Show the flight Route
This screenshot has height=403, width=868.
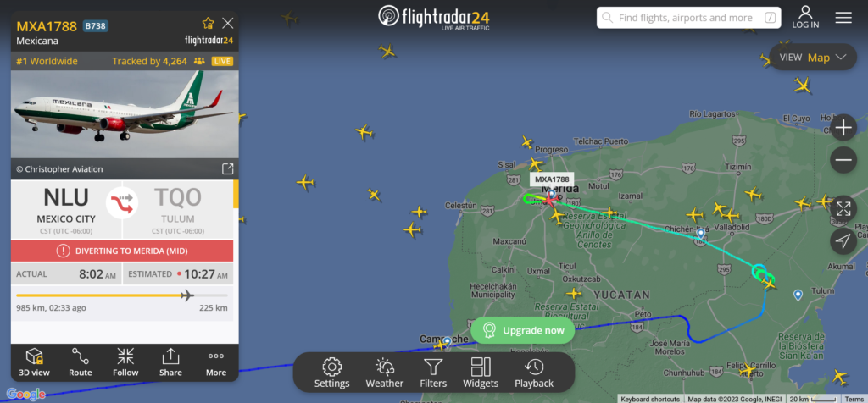(81, 362)
